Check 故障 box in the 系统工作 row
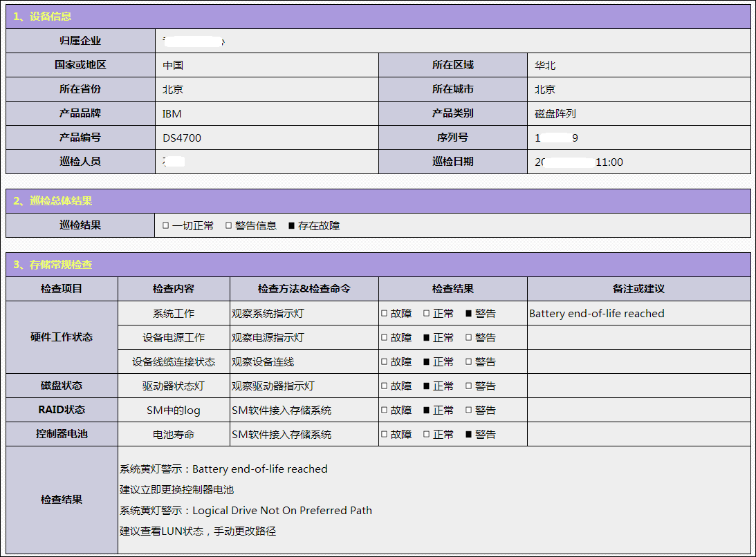Viewport: 756px width, 557px height. tap(385, 314)
